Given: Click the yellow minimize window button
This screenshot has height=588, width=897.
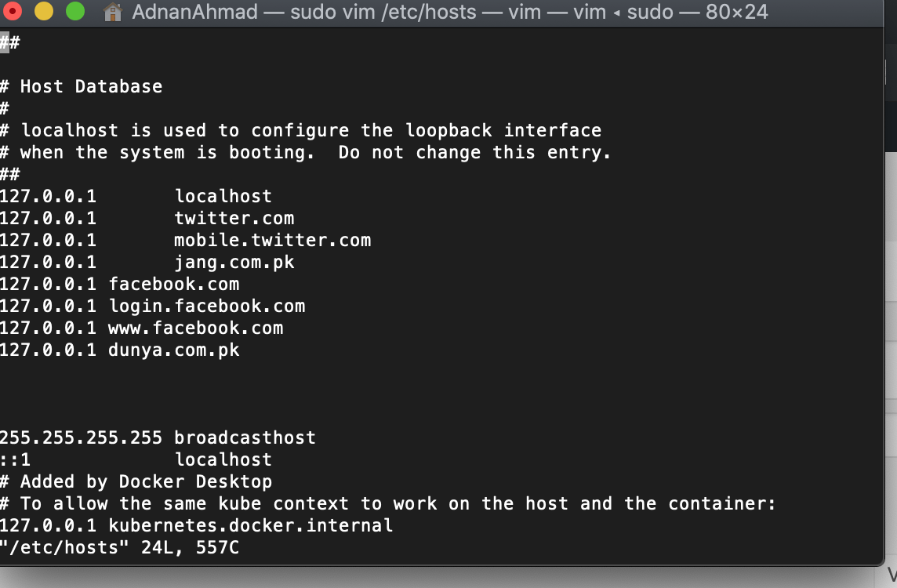Looking at the screenshot, I should coord(43,11).
